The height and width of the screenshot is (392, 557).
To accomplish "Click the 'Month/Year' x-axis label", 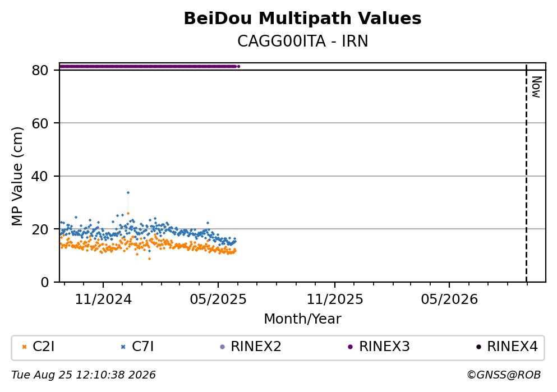I will (302, 319).
